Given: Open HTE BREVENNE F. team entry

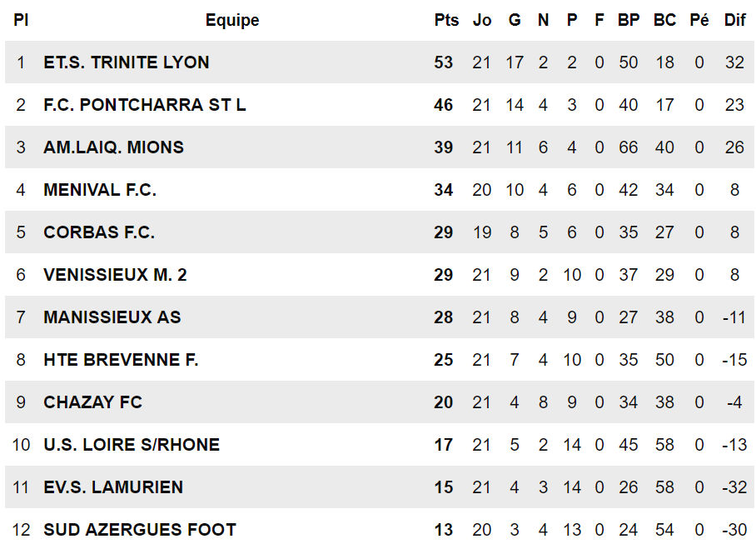Looking at the screenshot, I should (x=121, y=360).
